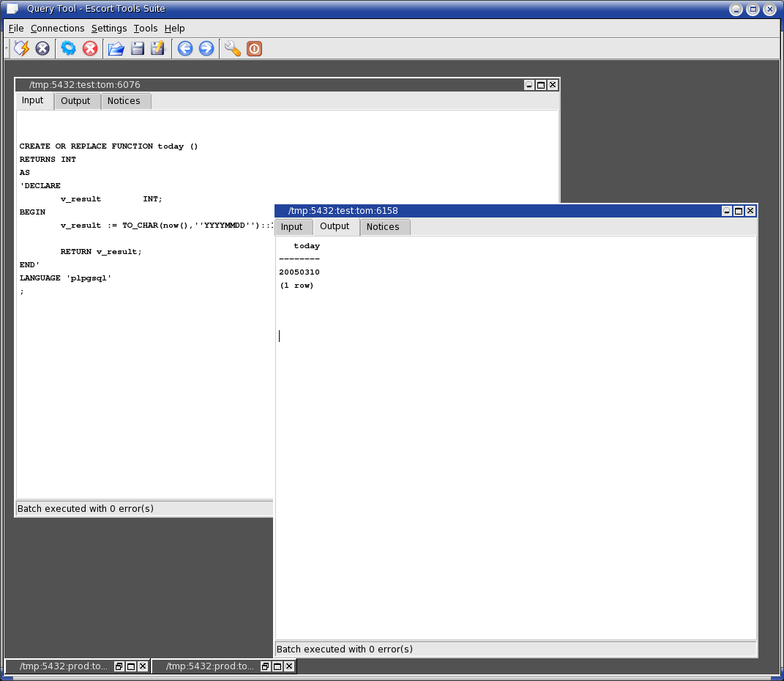Switch to Input tab in the tom:6158 window
This screenshot has width=784, height=681.
(x=292, y=227)
